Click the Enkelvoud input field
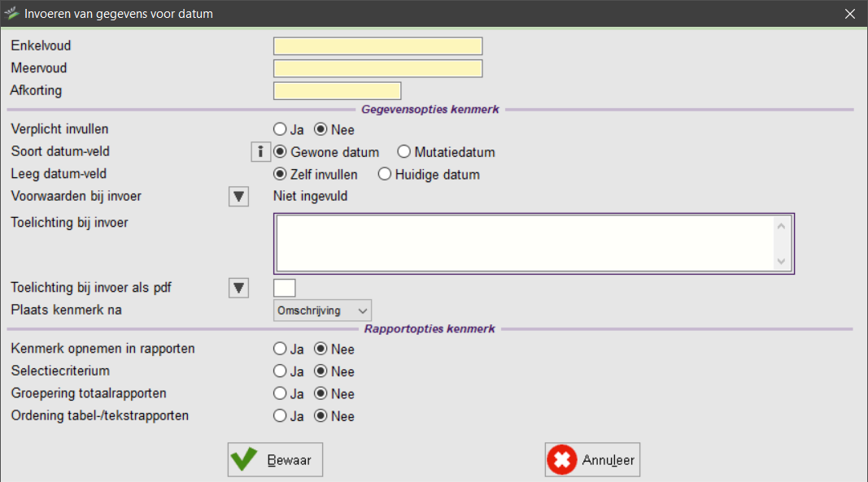The height and width of the screenshot is (482, 868). (377, 46)
